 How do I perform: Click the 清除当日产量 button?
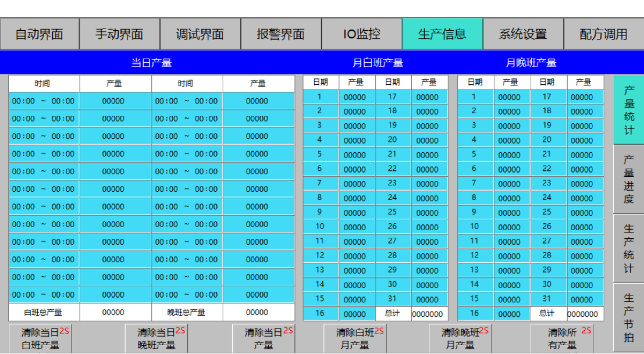pyautogui.click(x=264, y=338)
